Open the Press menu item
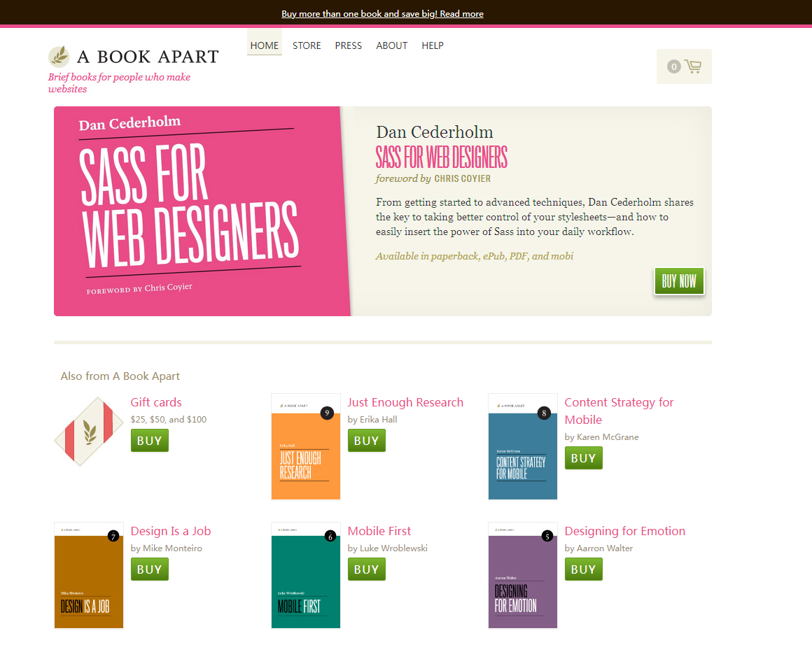 tap(348, 45)
